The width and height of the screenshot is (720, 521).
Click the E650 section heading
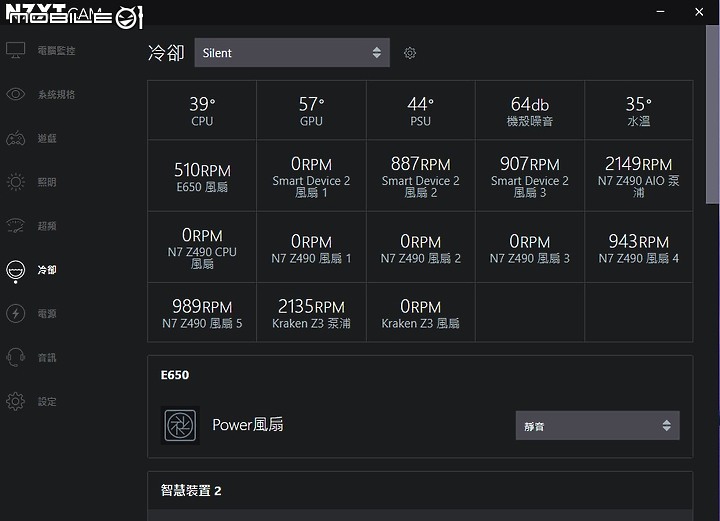pyautogui.click(x=174, y=375)
